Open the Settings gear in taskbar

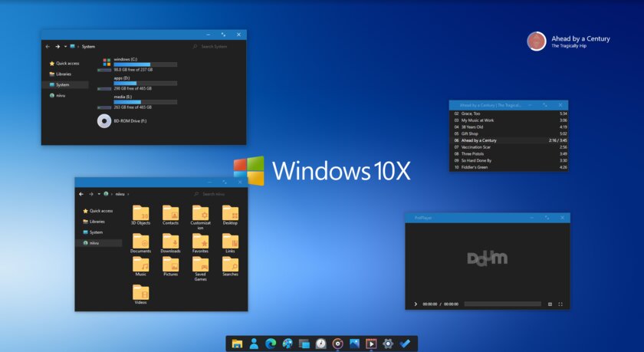[x=388, y=344]
